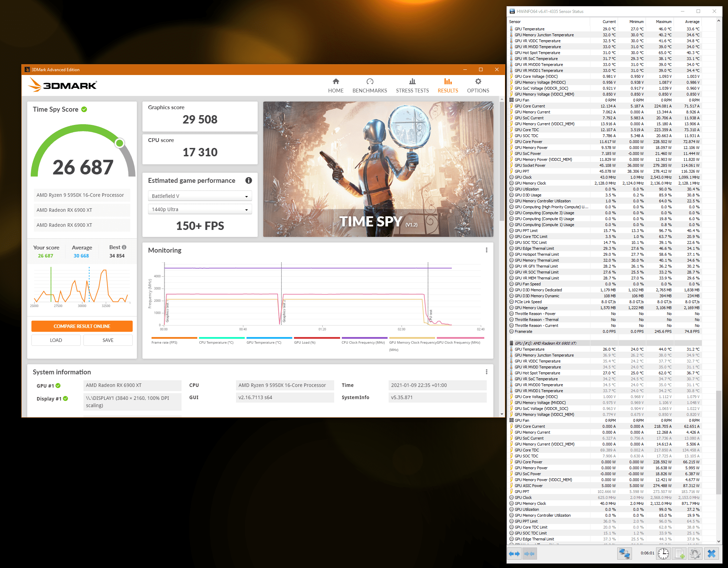Viewport: 728px width, 568px height.
Task: Click the green check beside Display #1
Action: [66, 398]
